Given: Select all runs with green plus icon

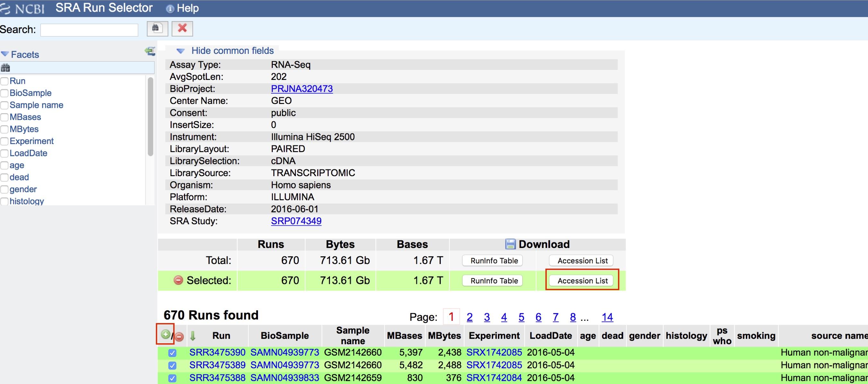Looking at the screenshot, I should point(165,334).
